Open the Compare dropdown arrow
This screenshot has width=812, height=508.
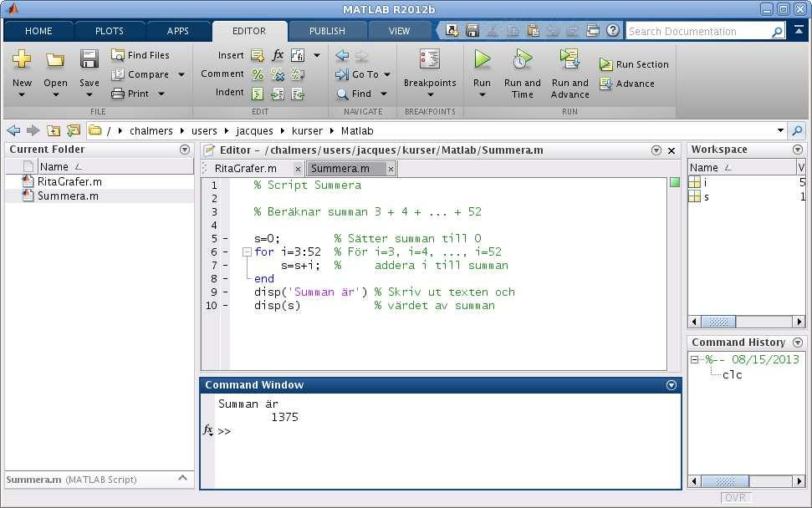point(181,74)
